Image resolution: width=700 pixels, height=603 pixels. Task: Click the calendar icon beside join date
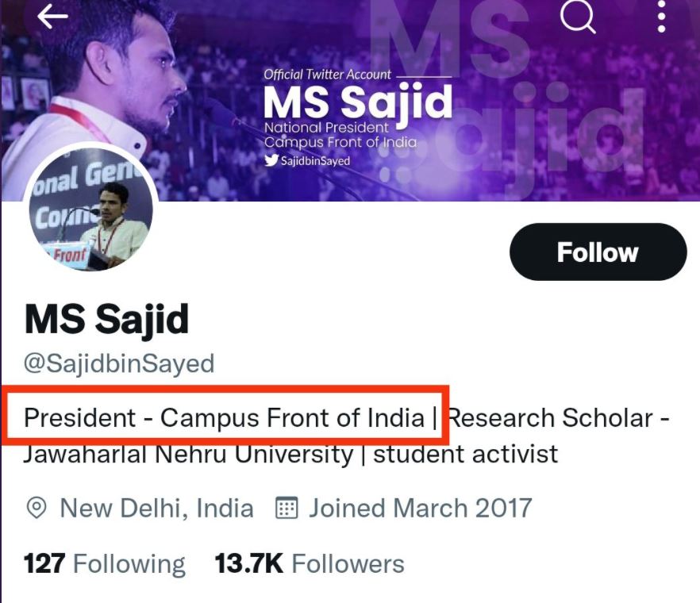[x=286, y=508]
